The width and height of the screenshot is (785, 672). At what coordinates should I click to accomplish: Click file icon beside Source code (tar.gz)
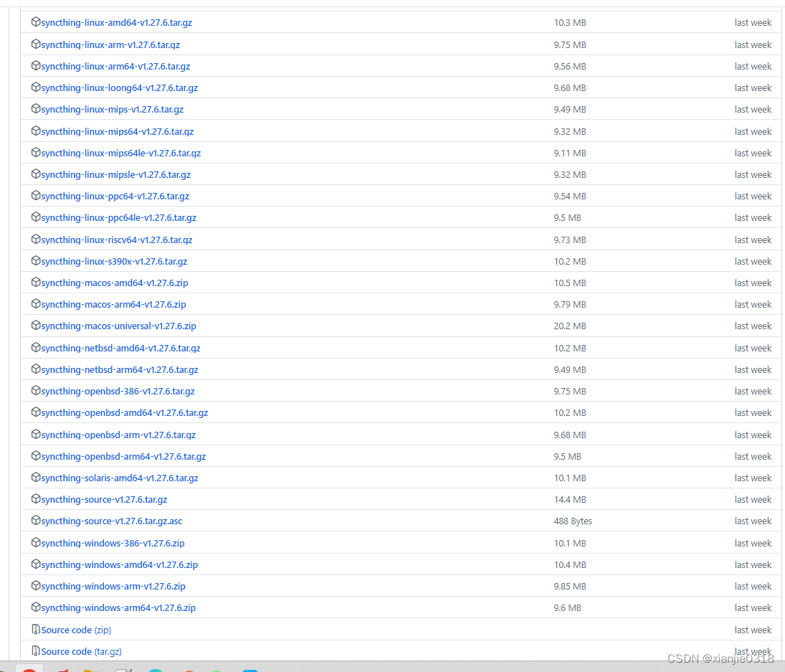pos(36,651)
